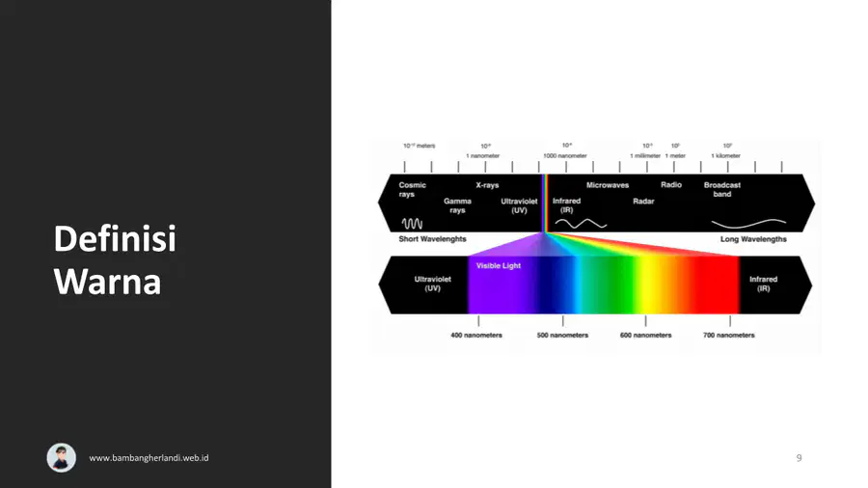The width and height of the screenshot is (868, 488).
Task: Click the Microwaves label
Action: click(608, 185)
